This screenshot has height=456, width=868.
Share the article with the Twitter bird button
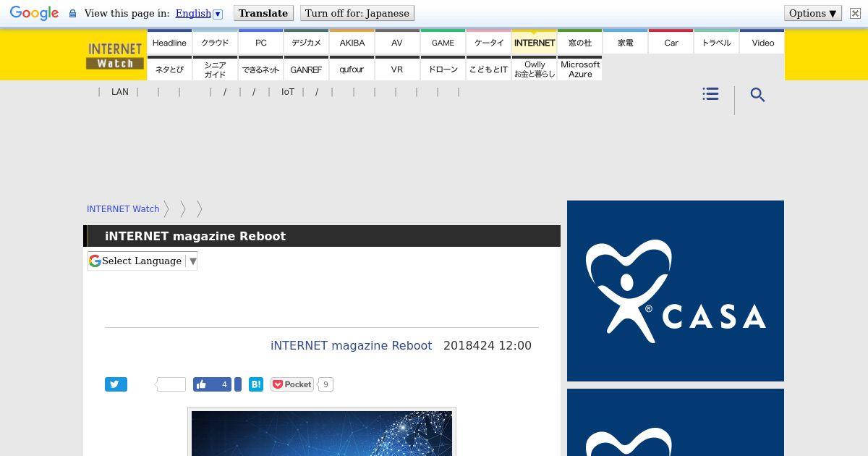coord(116,384)
